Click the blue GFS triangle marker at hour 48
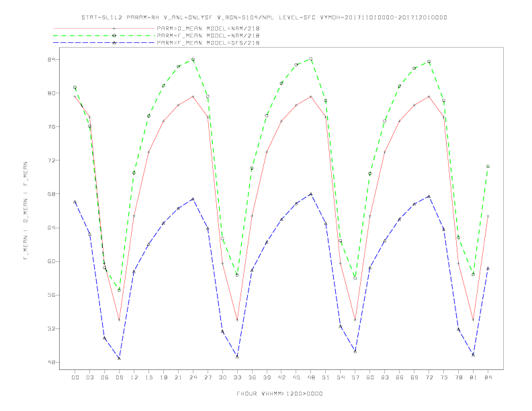This screenshot has height=411, width=532. (311, 194)
